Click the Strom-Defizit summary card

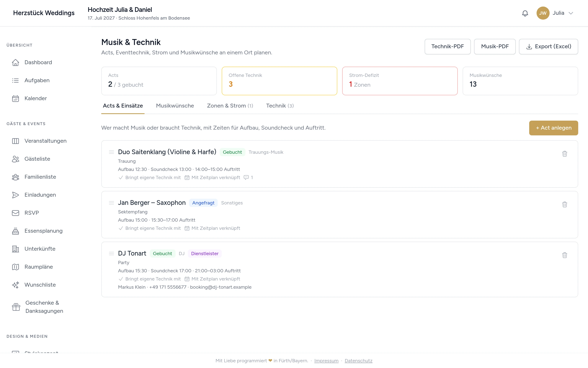coord(400,81)
